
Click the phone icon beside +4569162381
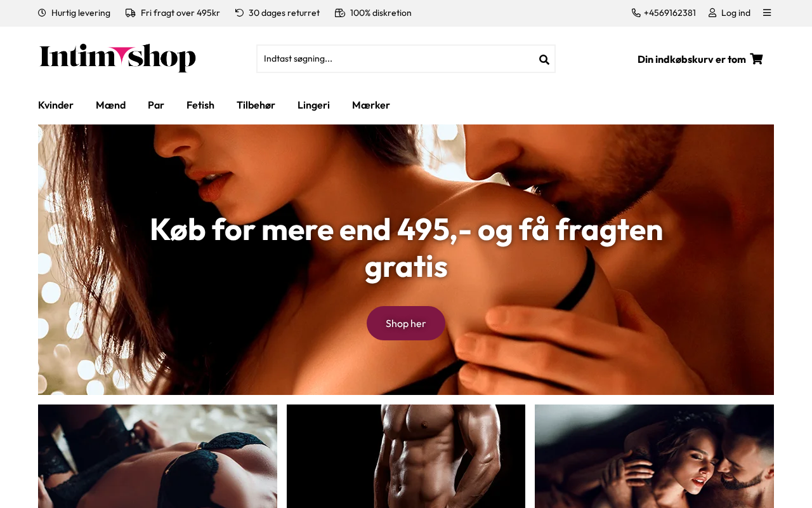coord(636,13)
